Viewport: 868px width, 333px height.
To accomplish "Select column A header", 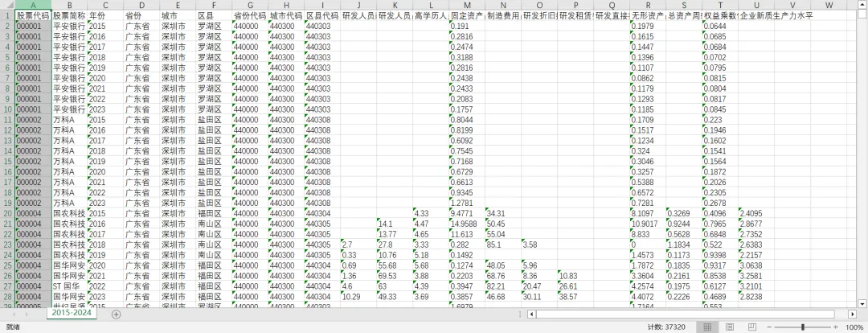I will pos(33,6).
